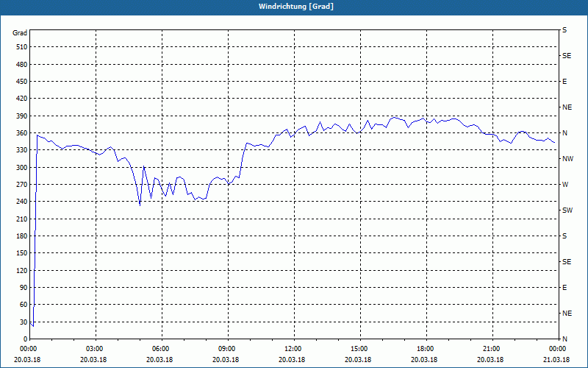This screenshot has width=588, height=368.
Task: Click the 21:00 time label
Action: pyautogui.click(x=492, y=349)
